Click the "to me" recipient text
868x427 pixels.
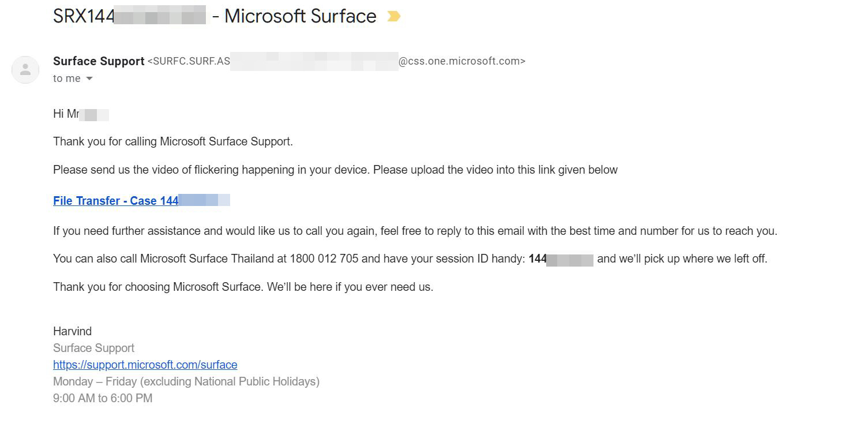pos(67,78)
